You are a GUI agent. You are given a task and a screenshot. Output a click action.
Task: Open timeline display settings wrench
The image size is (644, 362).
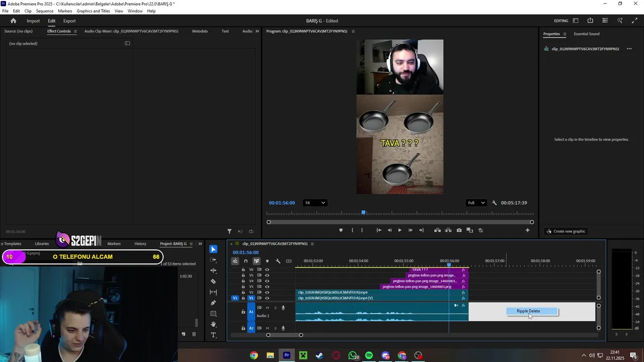coord(278,261)
